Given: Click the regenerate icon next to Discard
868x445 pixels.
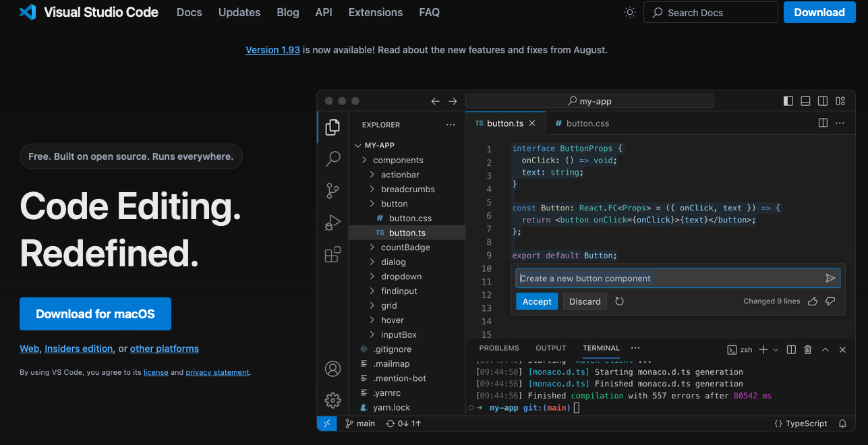Looking at the screenshot, I should point(619,301).
